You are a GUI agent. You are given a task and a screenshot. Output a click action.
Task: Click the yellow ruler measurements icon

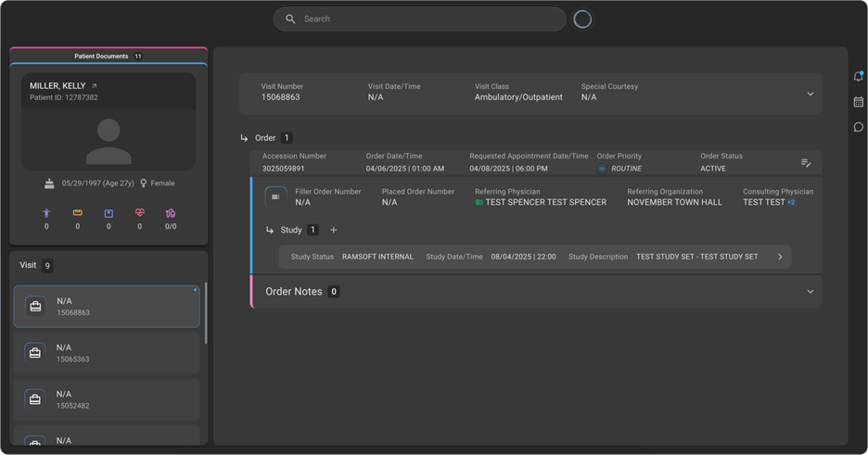(x=78, y=213)
